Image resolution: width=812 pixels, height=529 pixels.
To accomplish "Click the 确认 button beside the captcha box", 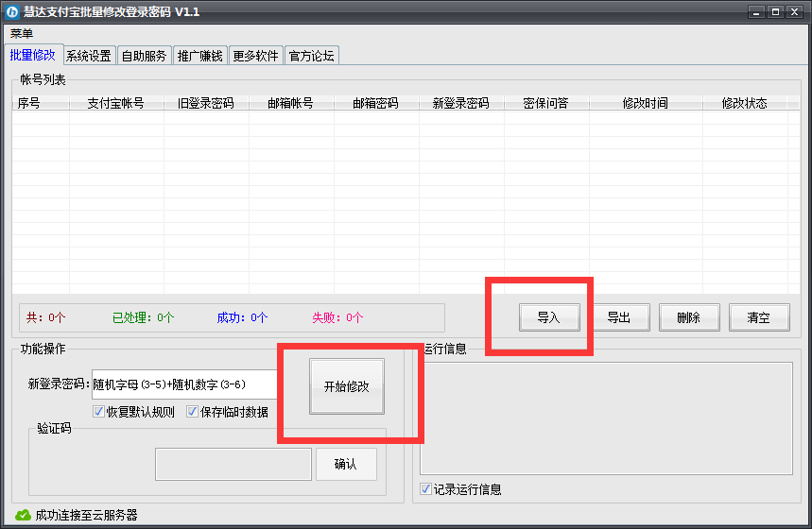I will [346, 464].
